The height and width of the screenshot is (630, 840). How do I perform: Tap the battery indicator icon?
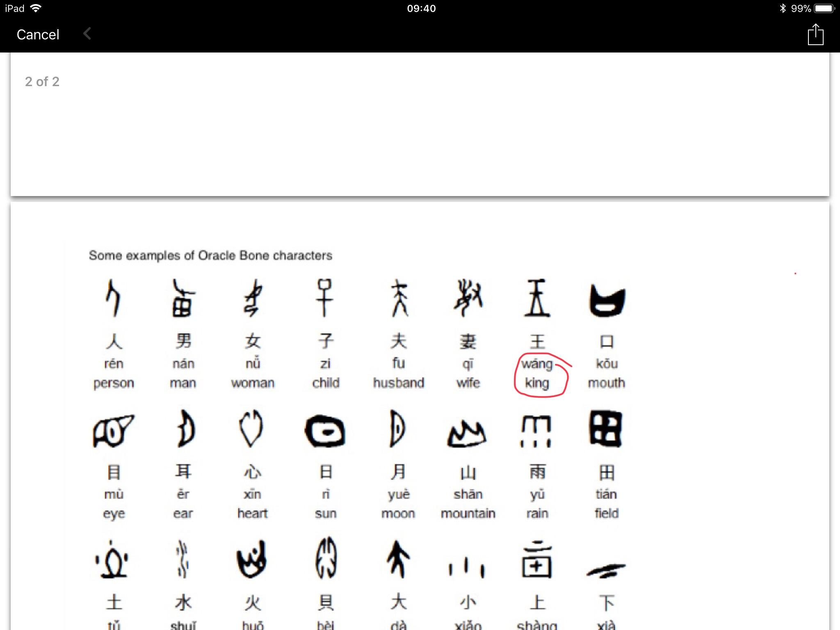click(x=824, y=8)
